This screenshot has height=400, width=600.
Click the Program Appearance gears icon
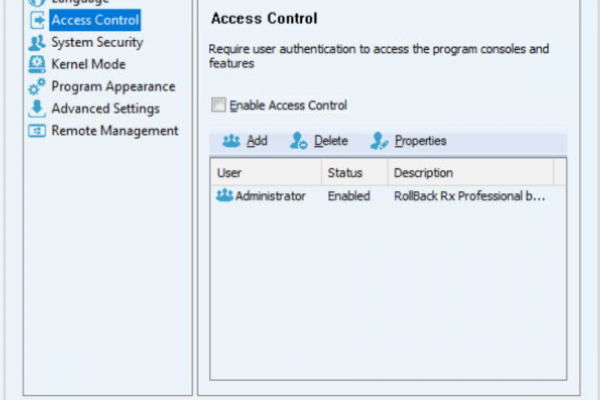37,87
